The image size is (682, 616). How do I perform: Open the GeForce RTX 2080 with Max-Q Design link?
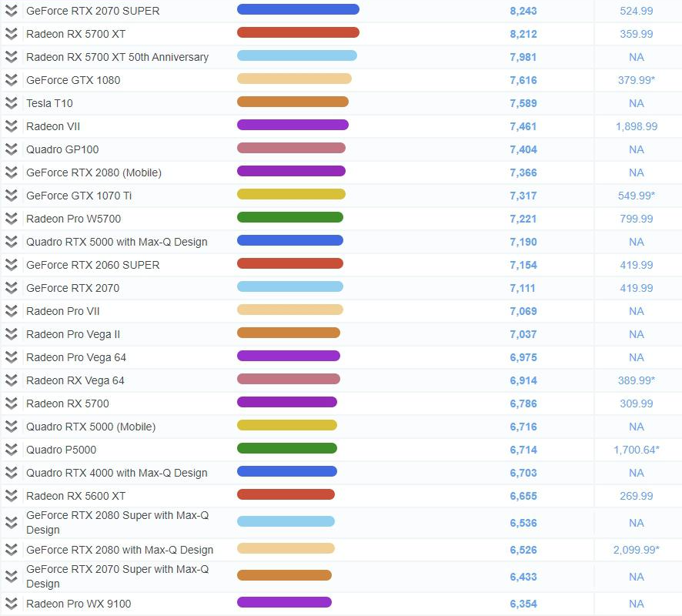click(x=119, y=550)
